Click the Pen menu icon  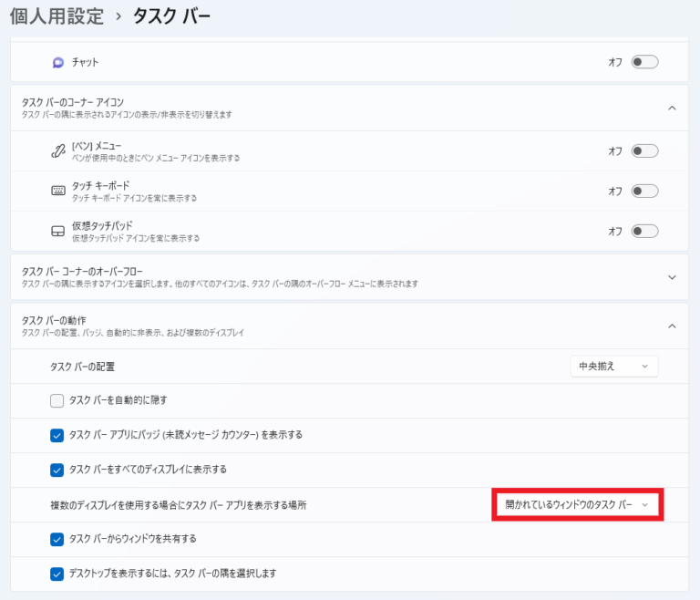tap(58, 151)
